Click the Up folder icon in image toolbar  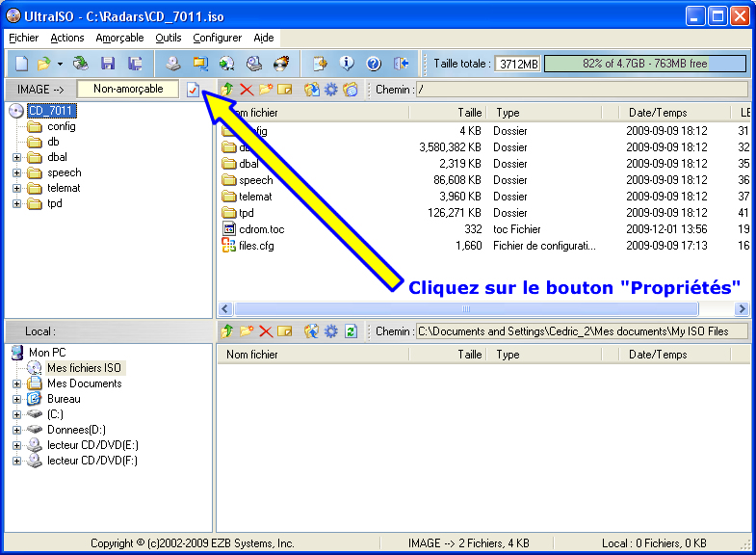point(228,90)
